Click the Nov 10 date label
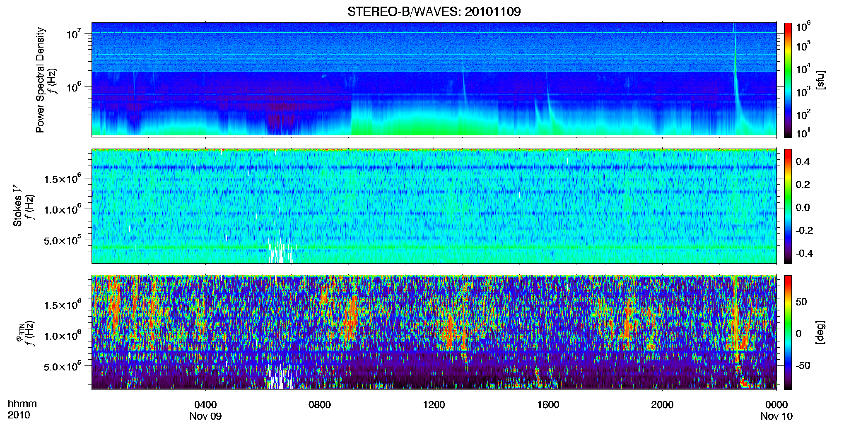 776,416
